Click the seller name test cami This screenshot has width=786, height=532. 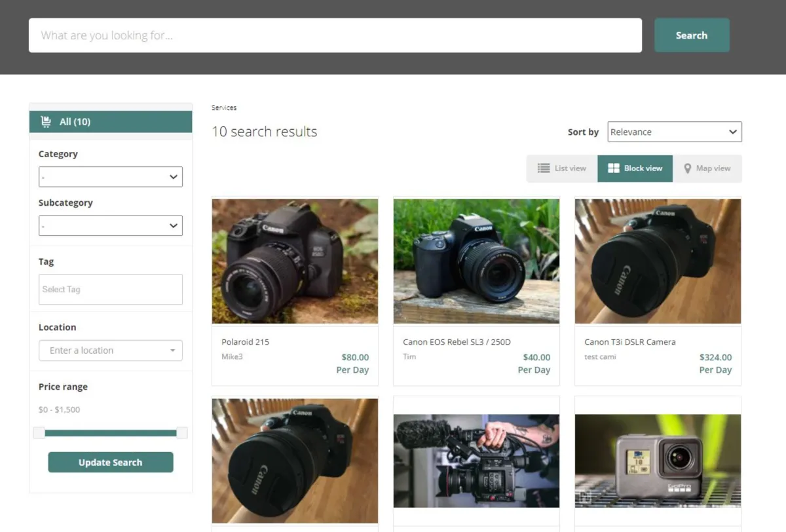600,357
